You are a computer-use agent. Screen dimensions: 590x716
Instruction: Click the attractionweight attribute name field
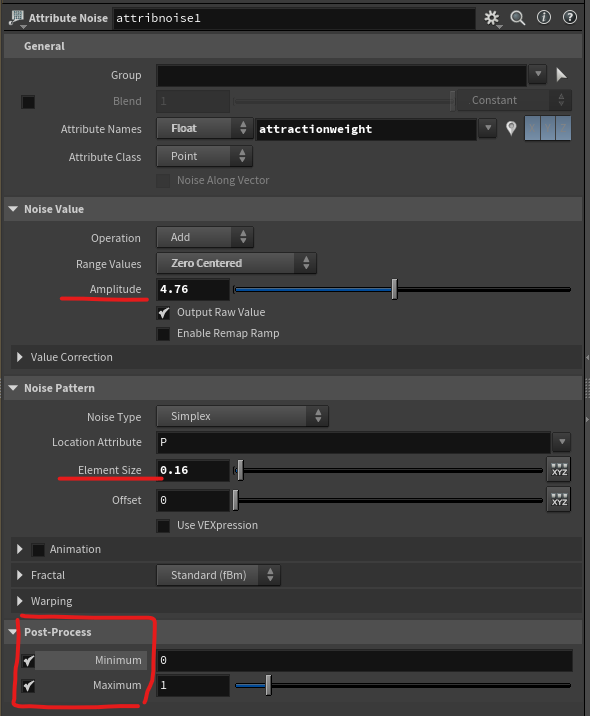(366, 129)
